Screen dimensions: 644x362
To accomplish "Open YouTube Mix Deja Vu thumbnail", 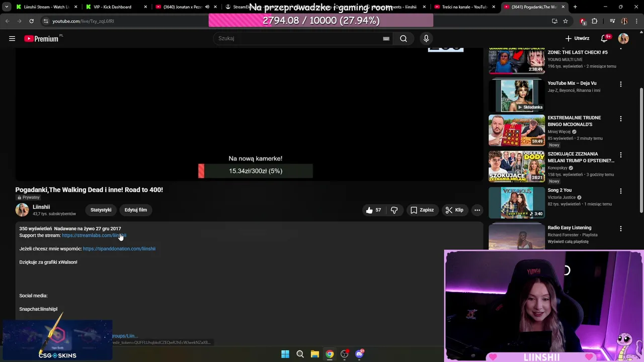I will click(517, 95).
